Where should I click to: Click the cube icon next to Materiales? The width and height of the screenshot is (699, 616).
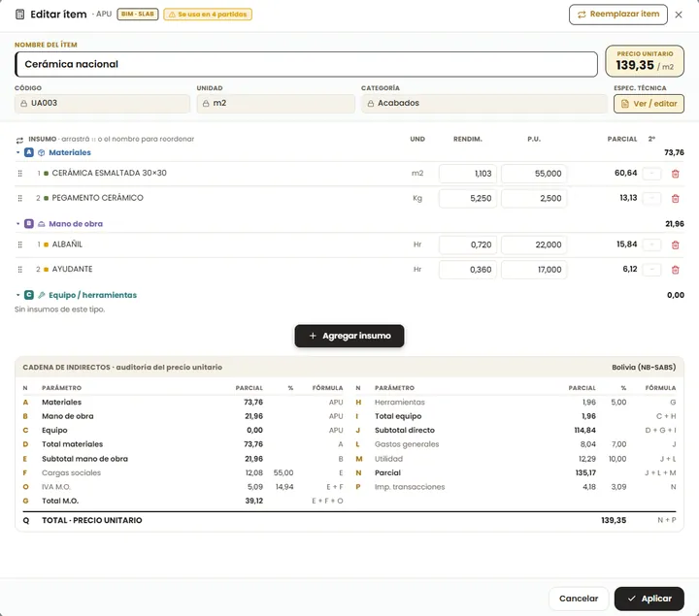pos(42,152)
